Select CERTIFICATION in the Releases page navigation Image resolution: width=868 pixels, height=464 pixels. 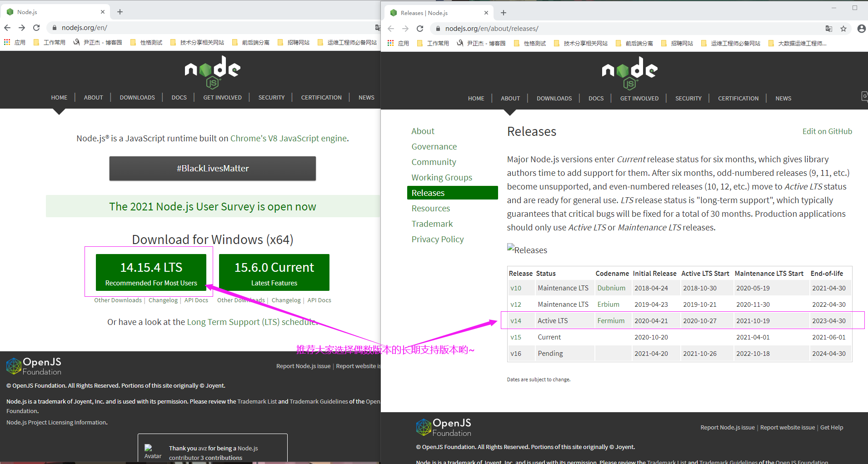coord(738,99)
